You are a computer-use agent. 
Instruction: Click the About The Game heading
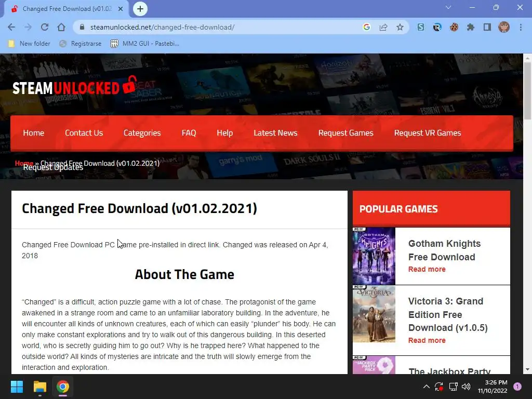pos(184,274)
